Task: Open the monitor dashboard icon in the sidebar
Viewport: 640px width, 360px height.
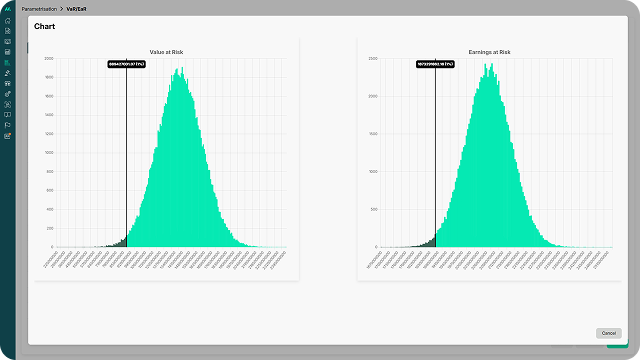Action: point(7,42)
